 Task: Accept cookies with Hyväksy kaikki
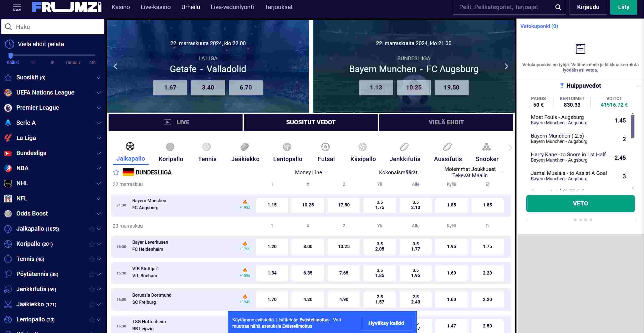pos(386,323)
